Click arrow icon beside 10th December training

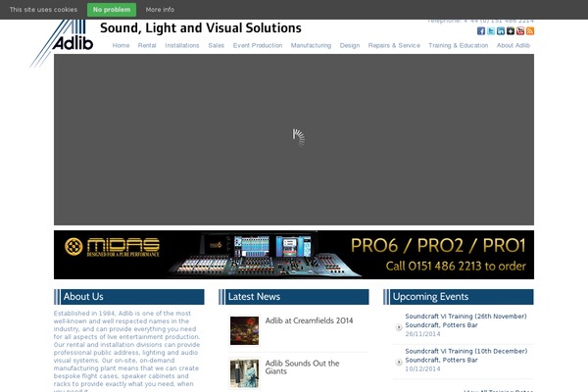point(399,362)
